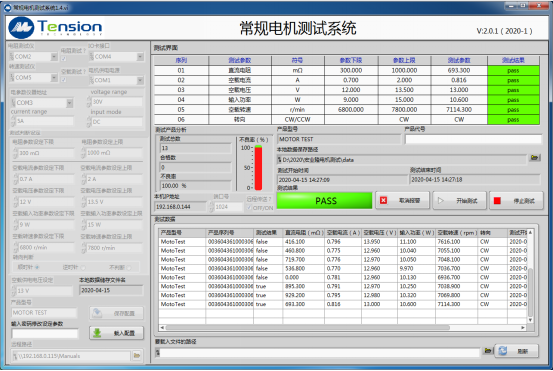The height and width of the screenshot is (371, 553).
Task: Browse for the local data save path folder
Action: [x=535, y=158]
